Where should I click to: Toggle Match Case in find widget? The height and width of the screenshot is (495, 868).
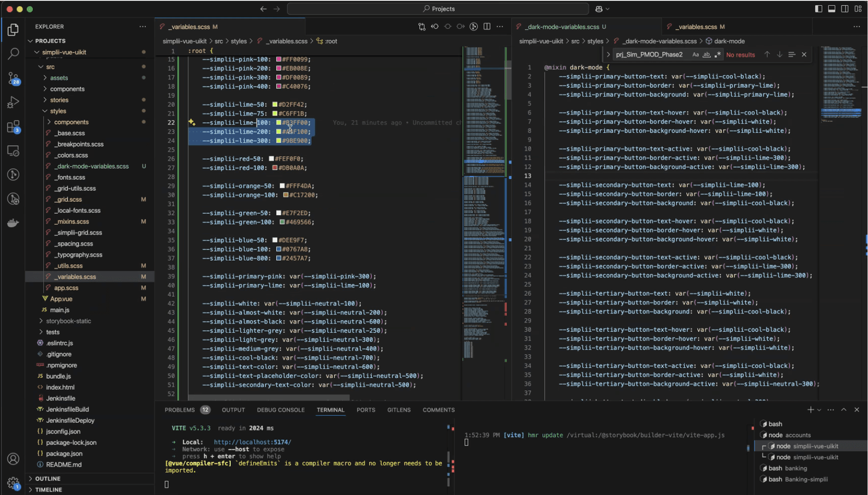(x=695, y=54)
